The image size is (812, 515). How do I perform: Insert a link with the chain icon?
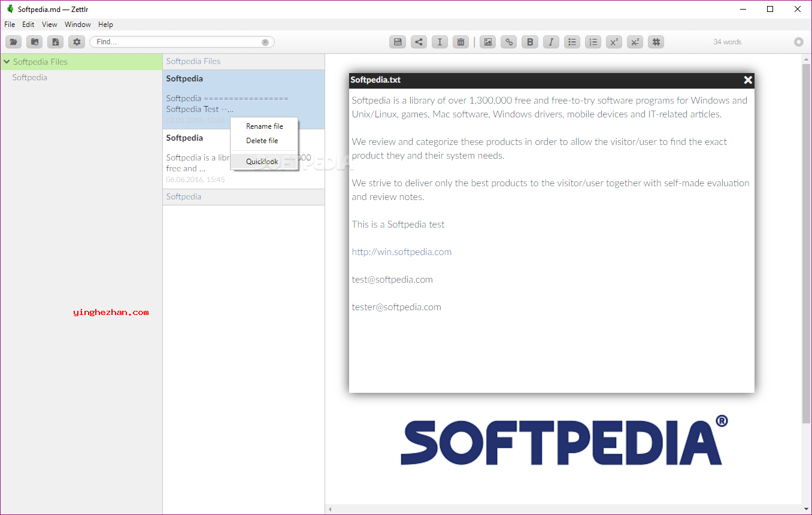tap(509, 42)
